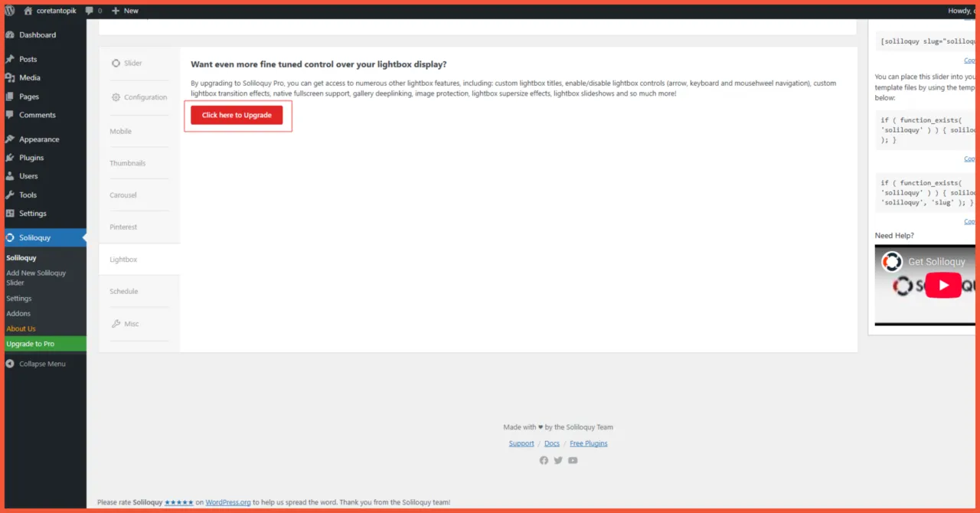Screen dimensions: 980x513
Task: Open the + New content menu
Action: tap(125, 11)
